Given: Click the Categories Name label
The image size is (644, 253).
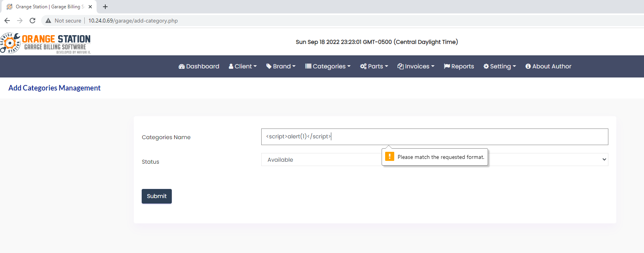Looking at the screenshot, I should point(166,137).
